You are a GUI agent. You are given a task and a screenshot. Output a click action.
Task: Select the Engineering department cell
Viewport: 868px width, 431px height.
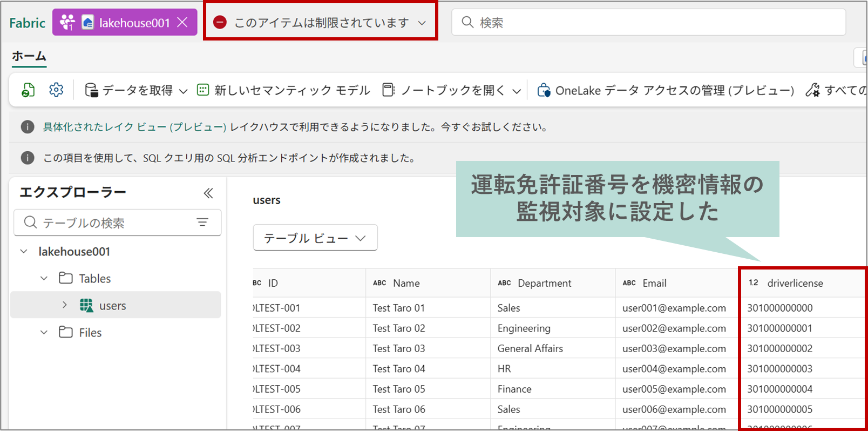coord(553,328)
